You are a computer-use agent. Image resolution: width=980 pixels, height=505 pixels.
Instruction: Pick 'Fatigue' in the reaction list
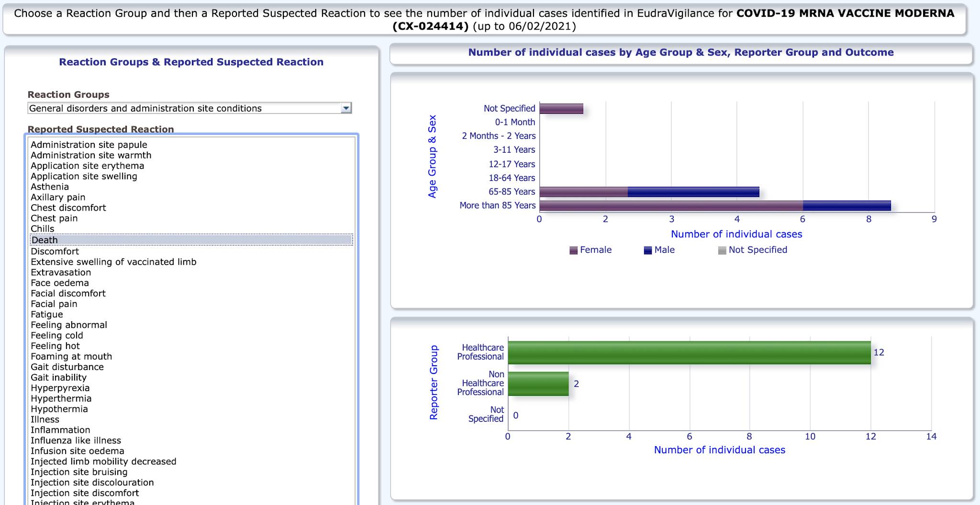47,314
